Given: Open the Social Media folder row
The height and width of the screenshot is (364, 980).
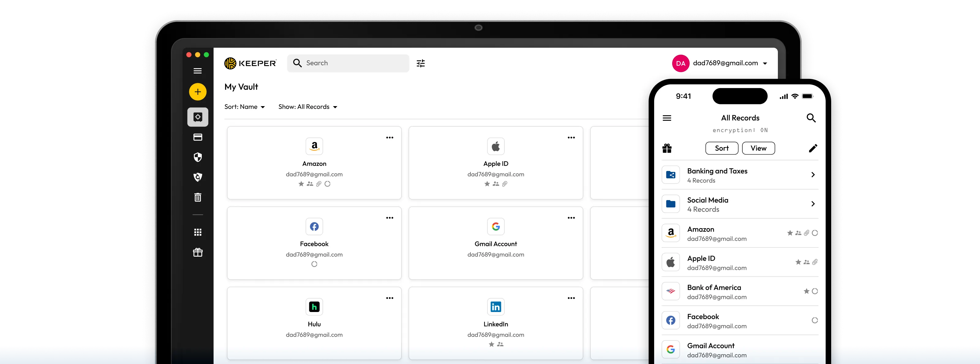Looking at the screenshot, I should (x=740, y=204).
